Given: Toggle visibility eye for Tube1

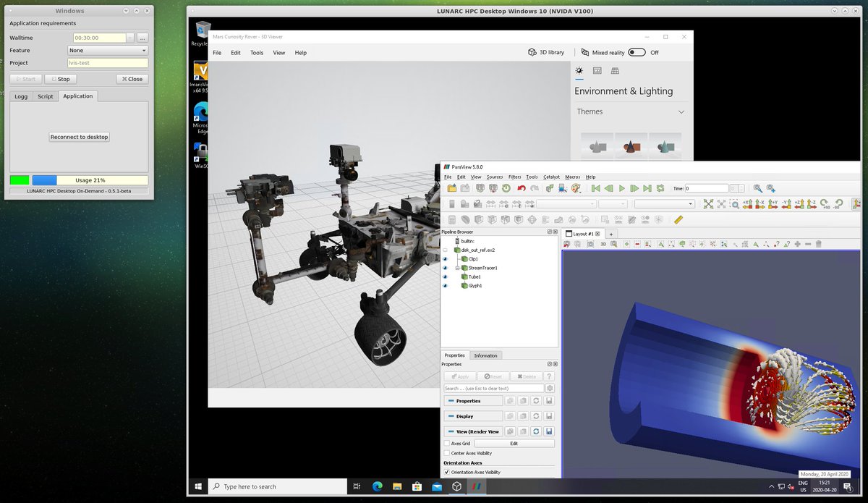Looking at the screenshot, I should pyautogui.click(x=445, y=276).
